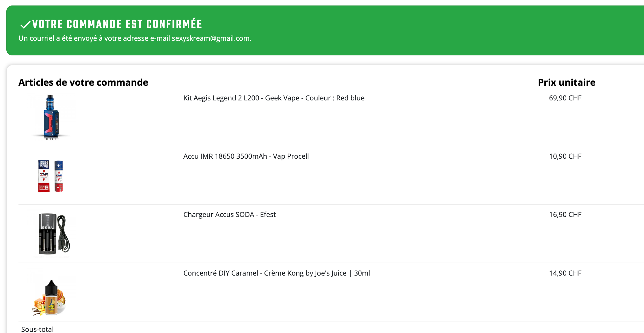This screenshot has width=644, height=333.
Task: Open the Kit Aegis Legend 2 L200 product link
Action: pos(273,98)
